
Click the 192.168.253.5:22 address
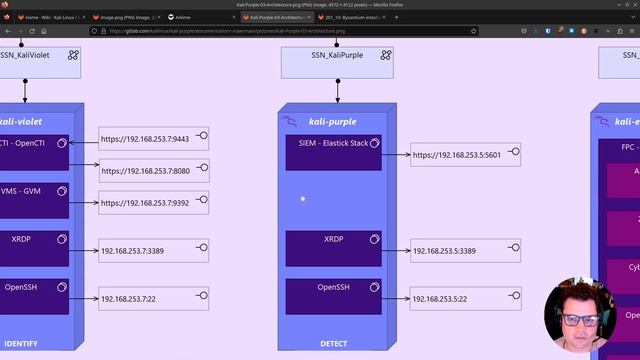(440, 299)
